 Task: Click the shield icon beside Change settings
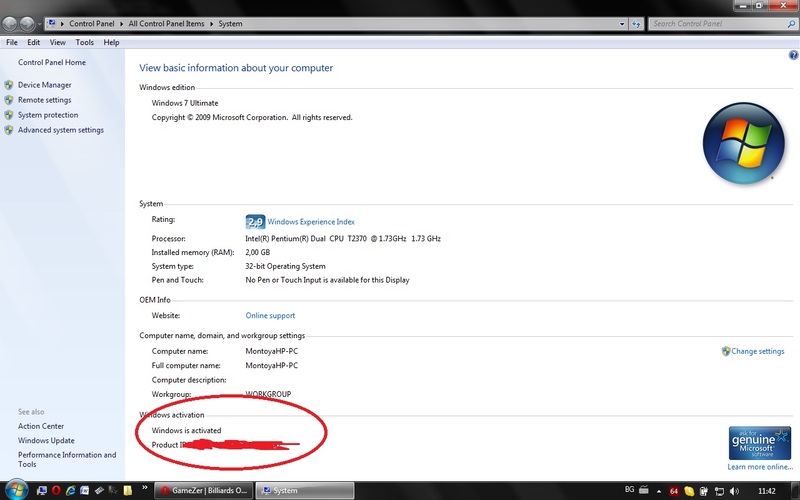coord(726,351)
